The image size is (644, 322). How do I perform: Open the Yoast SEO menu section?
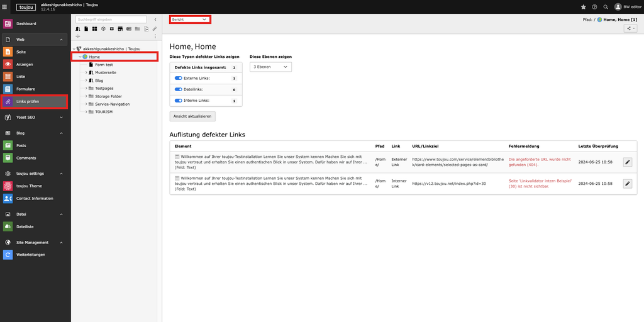point(35,118)
